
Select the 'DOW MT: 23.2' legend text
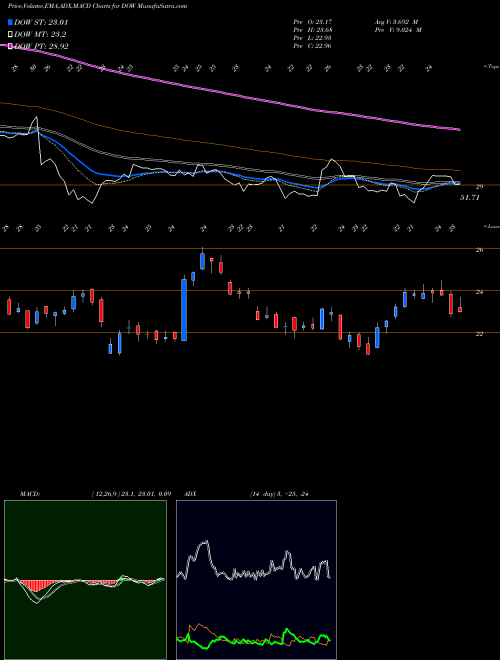click(40, 35)
